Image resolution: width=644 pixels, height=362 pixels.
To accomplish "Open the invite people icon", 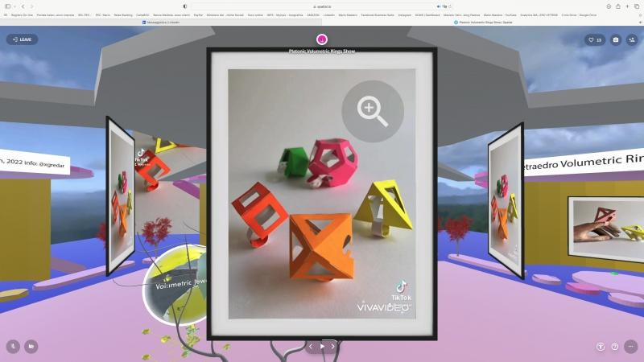I will pyautogui.click(x=632, y=39).
